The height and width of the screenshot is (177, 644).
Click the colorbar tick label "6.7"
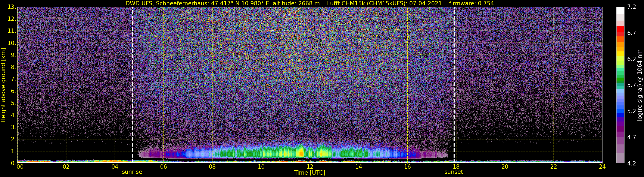point(632,33)
